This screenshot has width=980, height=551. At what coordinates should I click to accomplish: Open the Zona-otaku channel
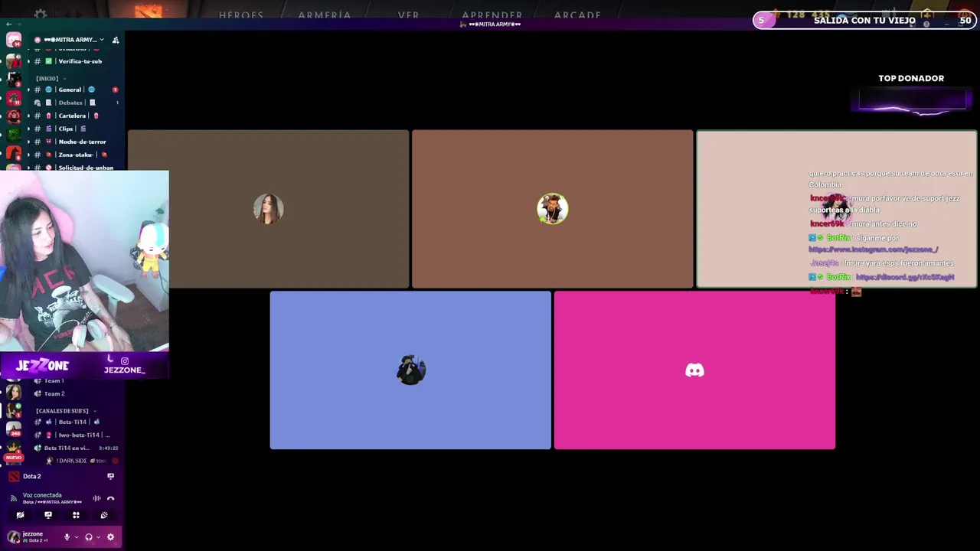pos(76,155)
